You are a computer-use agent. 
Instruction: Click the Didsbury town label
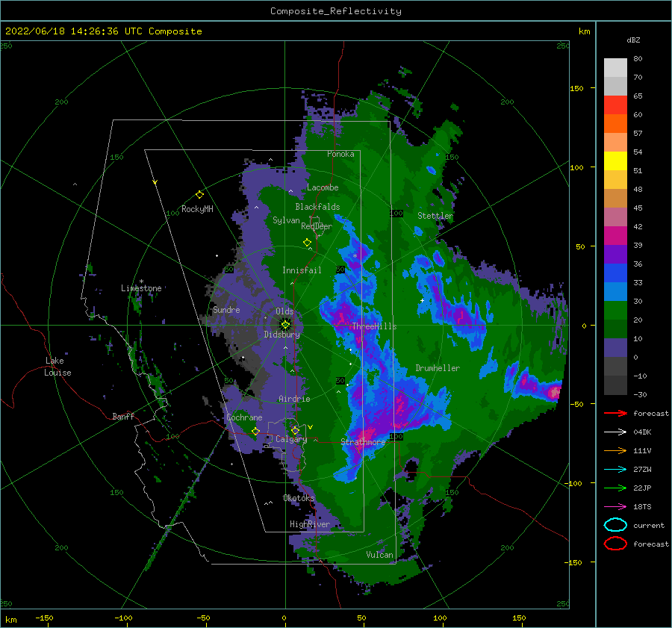point(281,335)
